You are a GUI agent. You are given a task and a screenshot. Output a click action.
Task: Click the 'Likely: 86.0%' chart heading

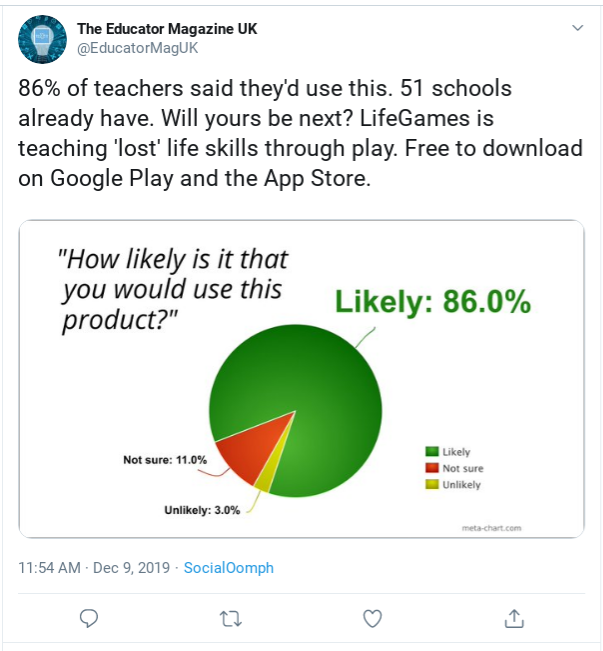pos(432,302)
